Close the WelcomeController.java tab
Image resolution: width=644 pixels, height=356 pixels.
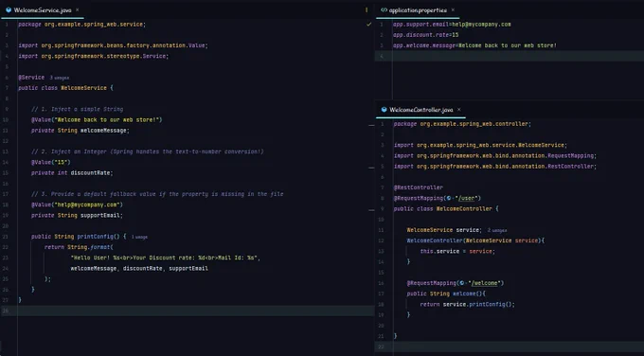(459, 109)
